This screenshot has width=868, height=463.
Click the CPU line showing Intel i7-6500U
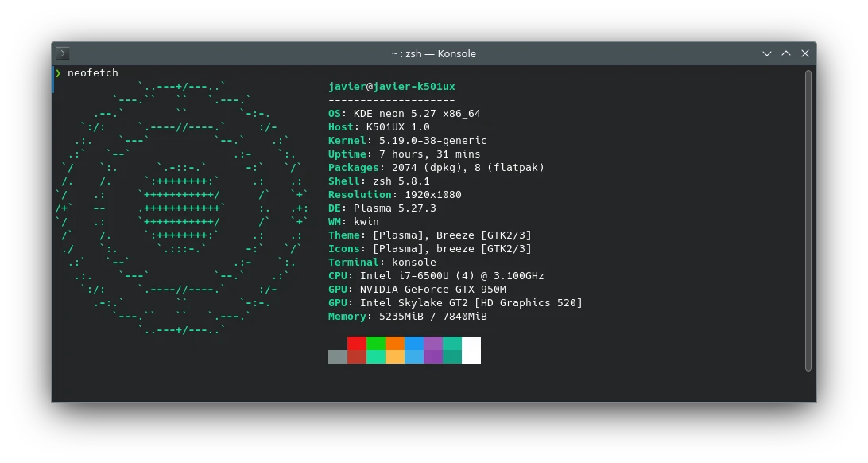[436, 276]
